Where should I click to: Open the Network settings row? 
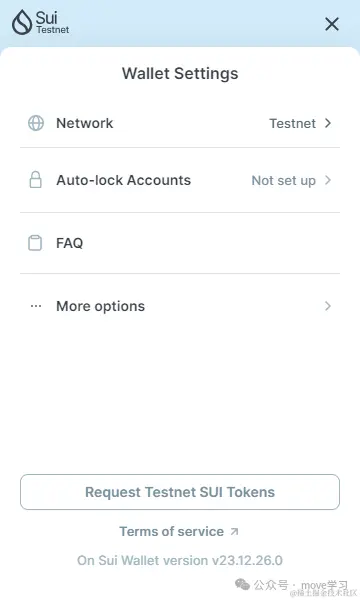coord(180,123)
